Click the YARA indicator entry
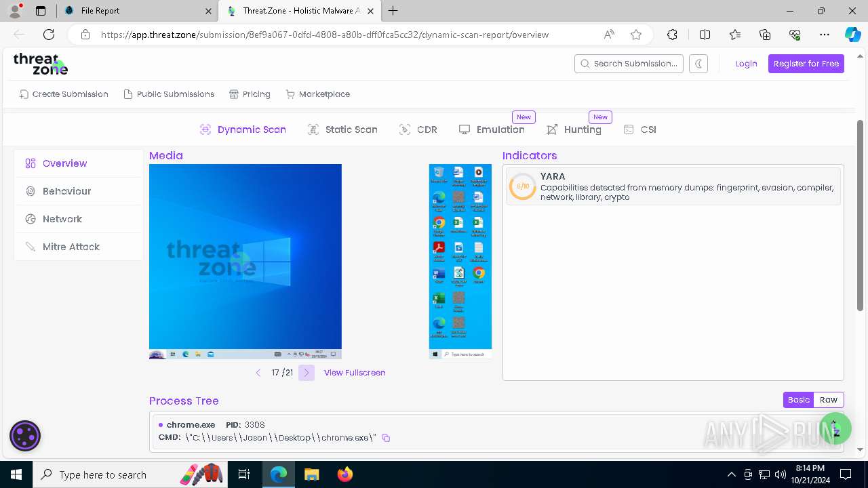The image size is (868, 488). coord(673,186)
